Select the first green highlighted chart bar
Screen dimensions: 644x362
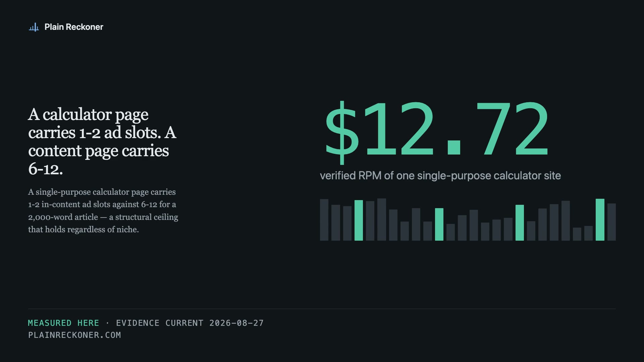359,220
